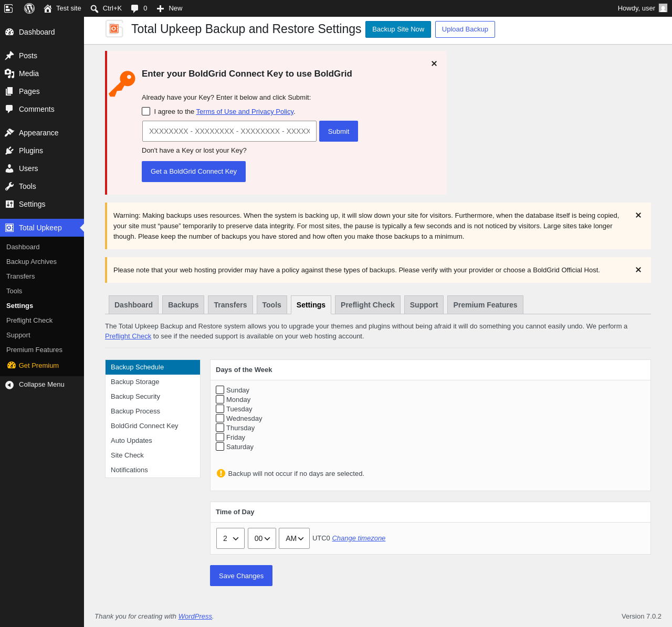Dismiss the BoldGrid Connect Key notice

[434, 63]
